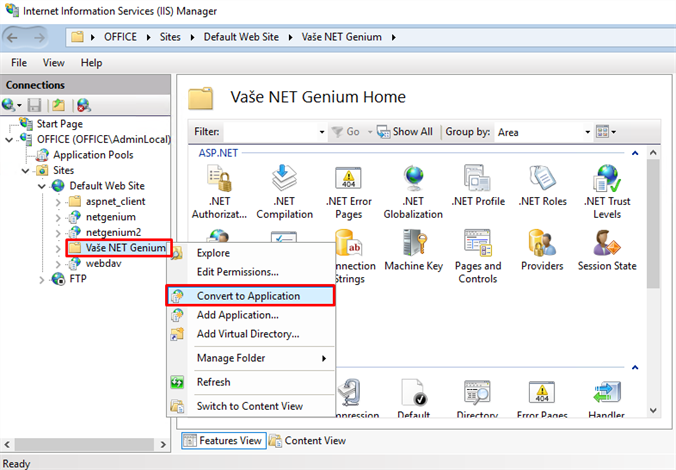Expand the webdav node
The image size is (676, 470).
tap(58, 264)
